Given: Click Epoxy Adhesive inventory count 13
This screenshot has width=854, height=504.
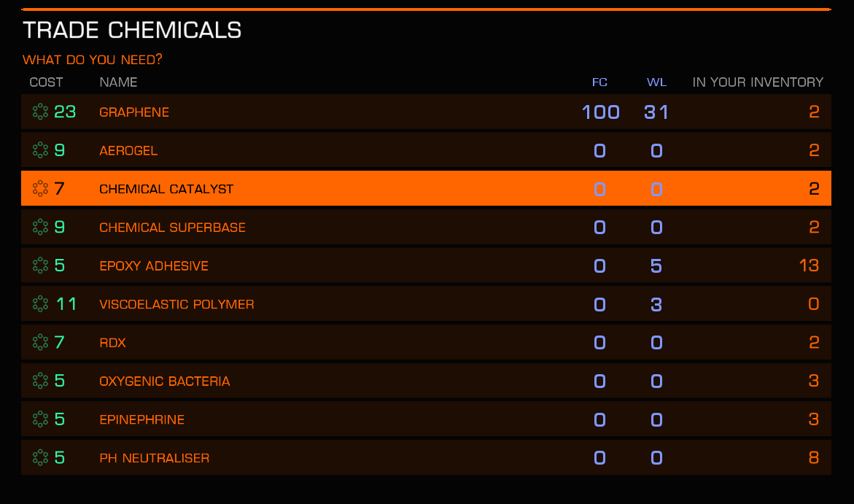Looking at the screenshot, I should click(x=809, y=265).
